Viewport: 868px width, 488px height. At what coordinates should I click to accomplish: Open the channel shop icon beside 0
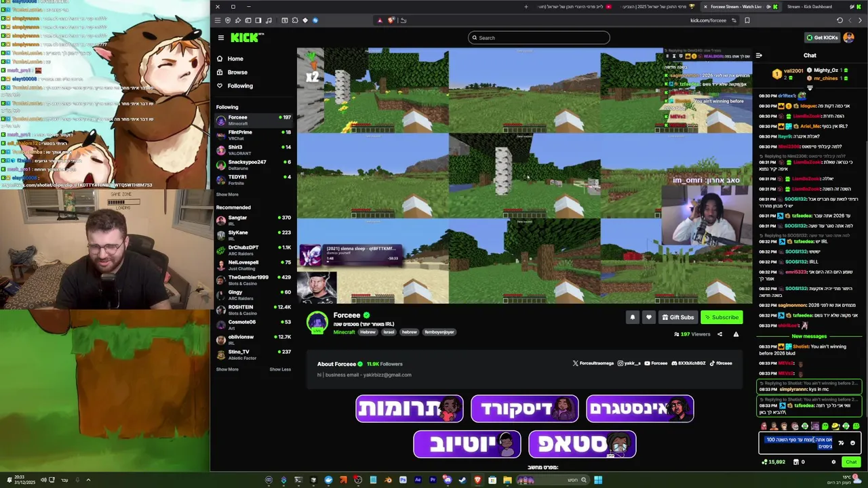[796, 462]
